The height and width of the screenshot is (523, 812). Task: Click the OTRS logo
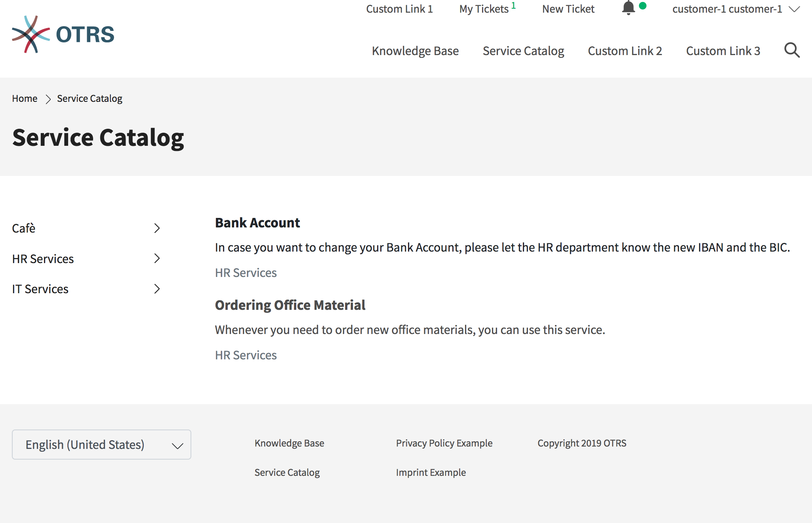63,34
